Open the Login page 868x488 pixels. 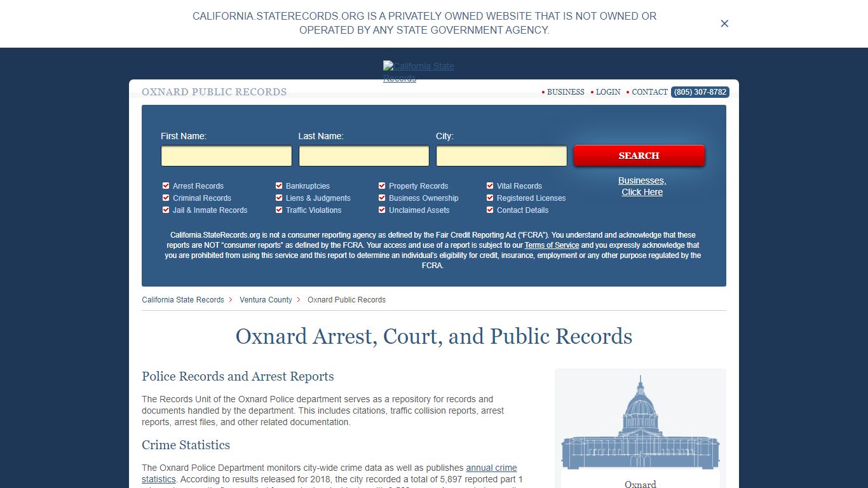point(608,92)
